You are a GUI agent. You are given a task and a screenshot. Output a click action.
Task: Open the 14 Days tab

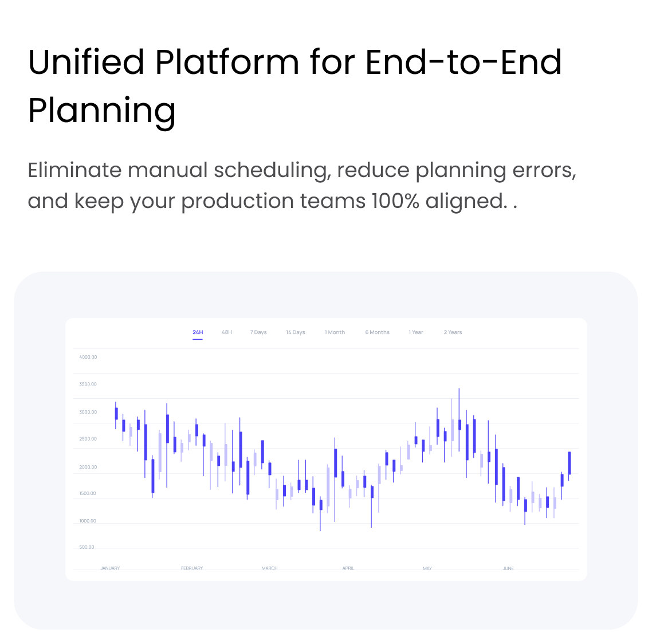296,332
